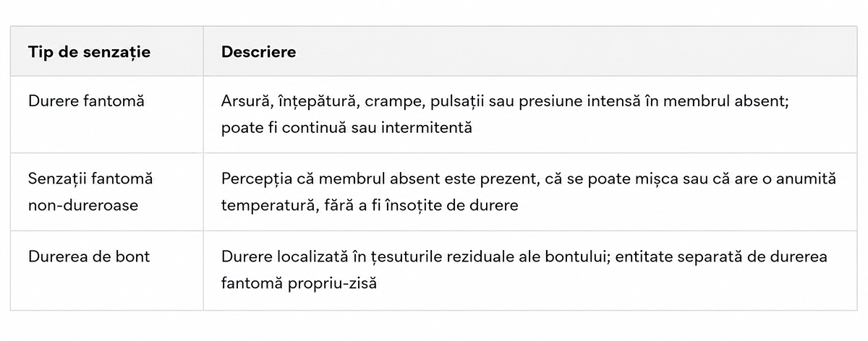Click text 'temperatură, fără a fi însoțite de durere'
The image size is (868, 341).
(370, 205)
